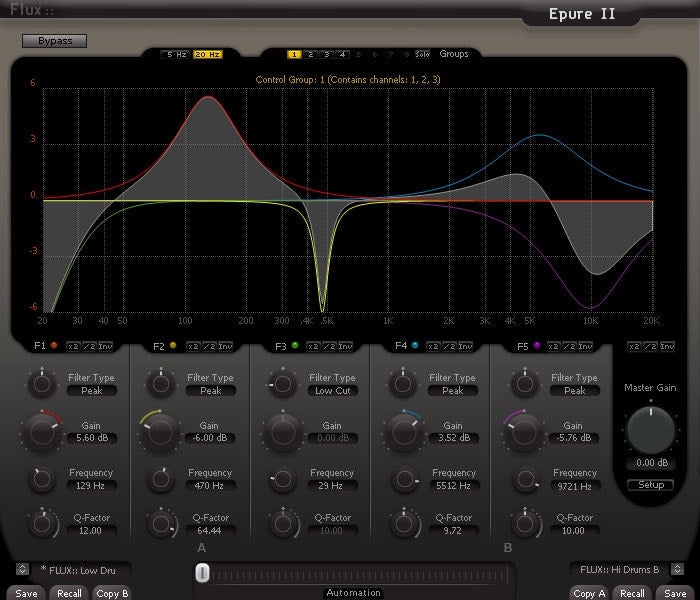Click the F3 /2 frequency button
This screenshot has height=600, width=700.
[x=329, y=346]
